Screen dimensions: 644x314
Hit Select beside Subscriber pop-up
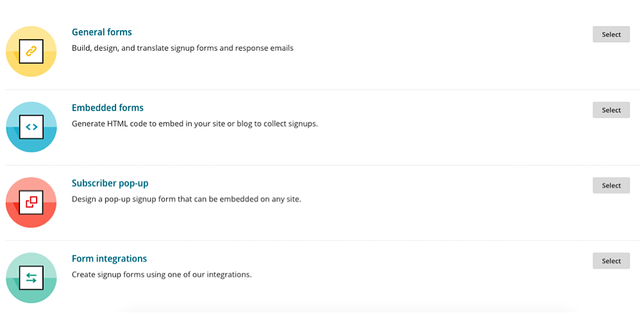point(611,186)
